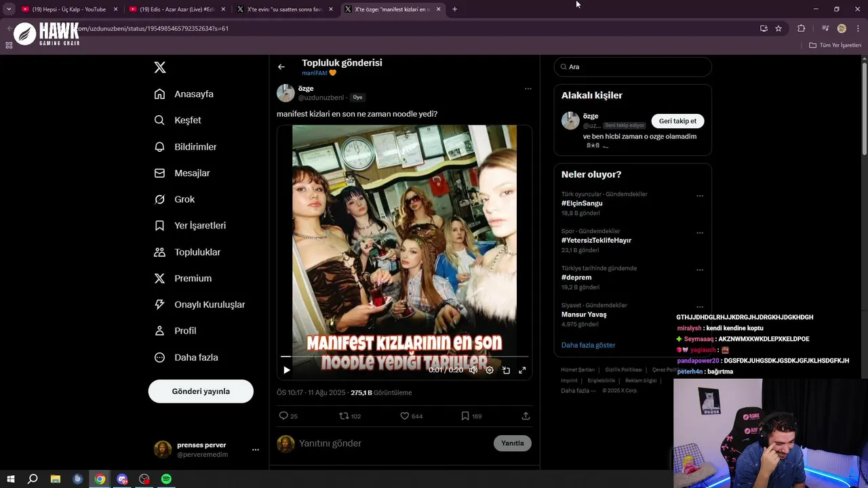Play the video
868x488 pixels.
[x=287, y=370]
